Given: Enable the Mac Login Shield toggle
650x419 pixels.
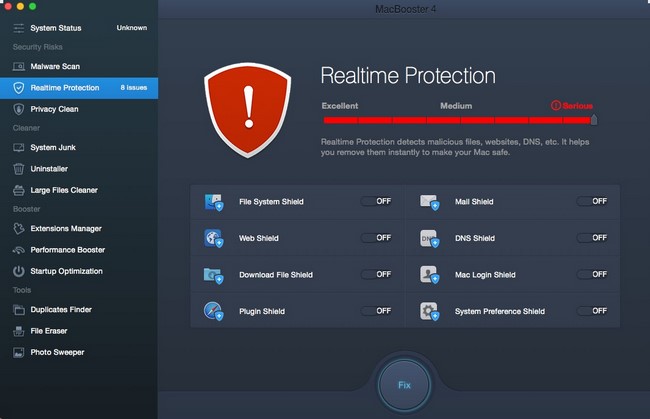Looking at the screenshot, I should pyautogui.click(x=592, y=274).
